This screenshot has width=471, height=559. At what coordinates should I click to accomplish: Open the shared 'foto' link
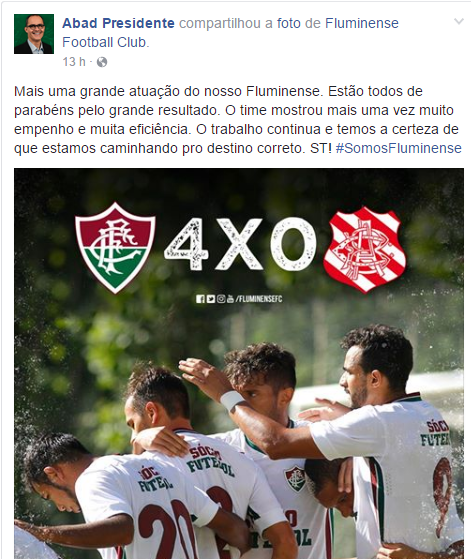point(289,24)
